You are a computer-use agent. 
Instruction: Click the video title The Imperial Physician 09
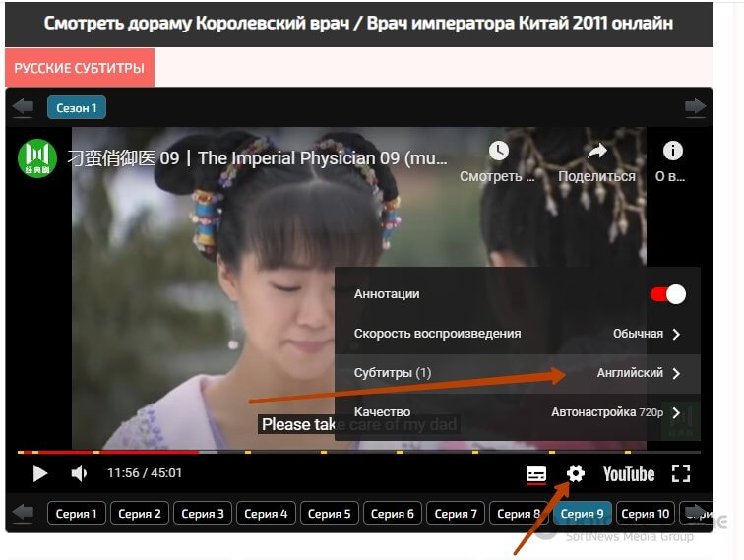click(x=257, y=158)
